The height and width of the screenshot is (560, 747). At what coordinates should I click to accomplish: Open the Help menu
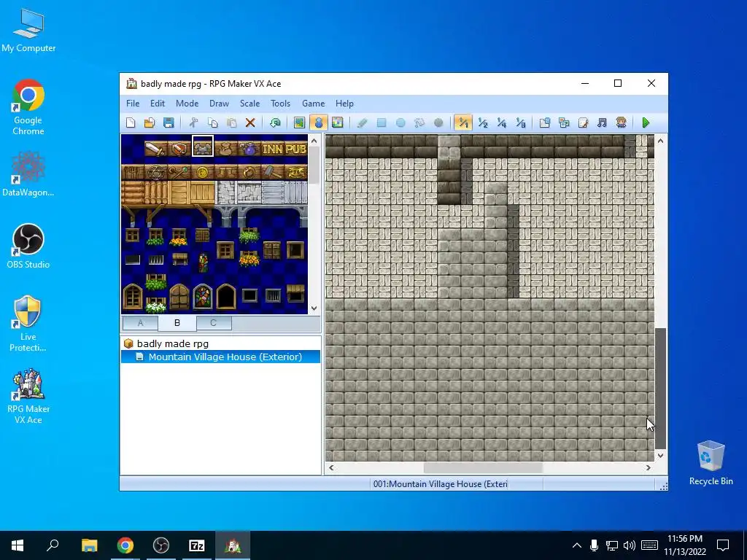click(344, 104)
